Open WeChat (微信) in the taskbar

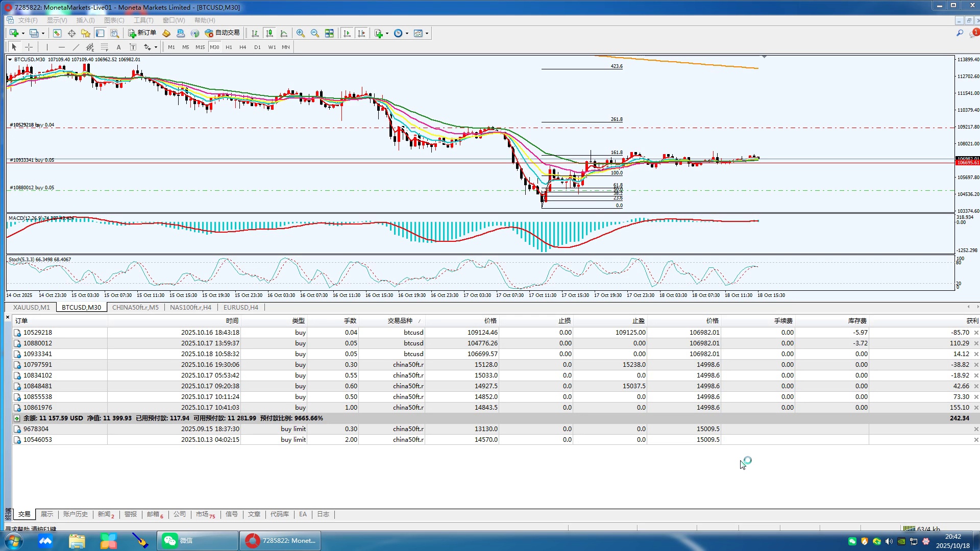coord(197,541)
